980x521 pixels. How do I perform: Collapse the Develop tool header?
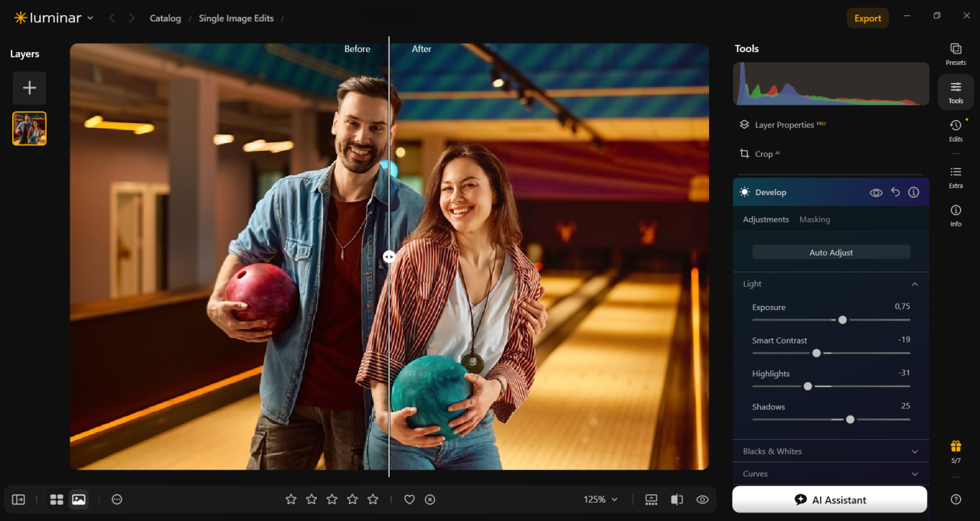point(770,192)
